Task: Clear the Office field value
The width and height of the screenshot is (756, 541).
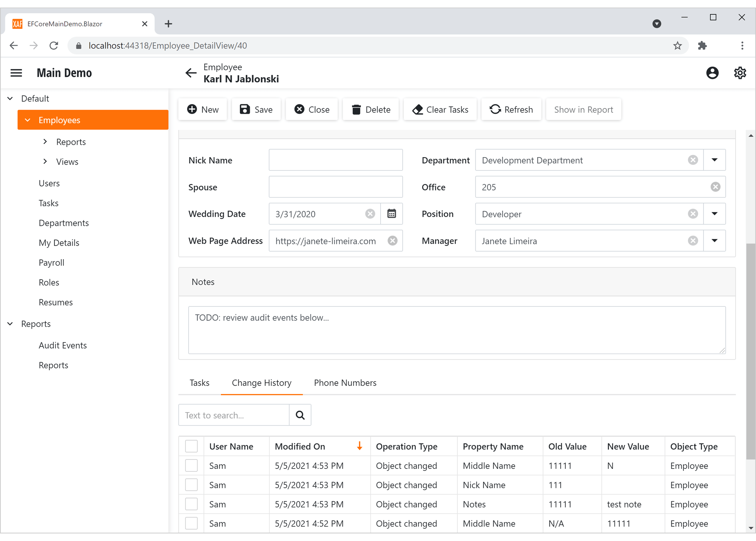Action: pyautogui.click(x=715, y=187)
